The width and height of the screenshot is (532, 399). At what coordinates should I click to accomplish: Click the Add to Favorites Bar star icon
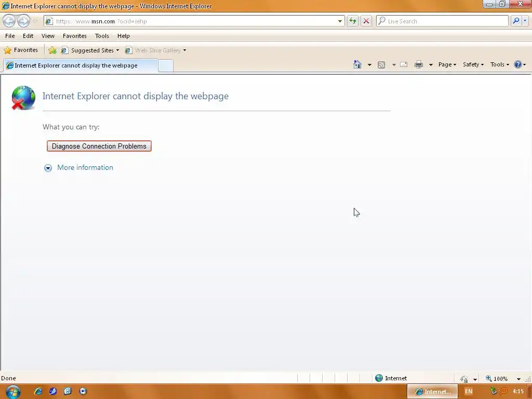coord(52,50)
